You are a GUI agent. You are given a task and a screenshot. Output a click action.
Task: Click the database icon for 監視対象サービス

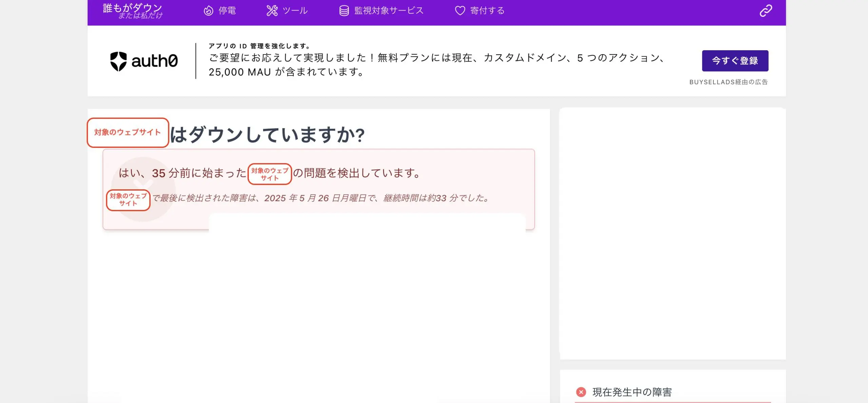[344, 10]
